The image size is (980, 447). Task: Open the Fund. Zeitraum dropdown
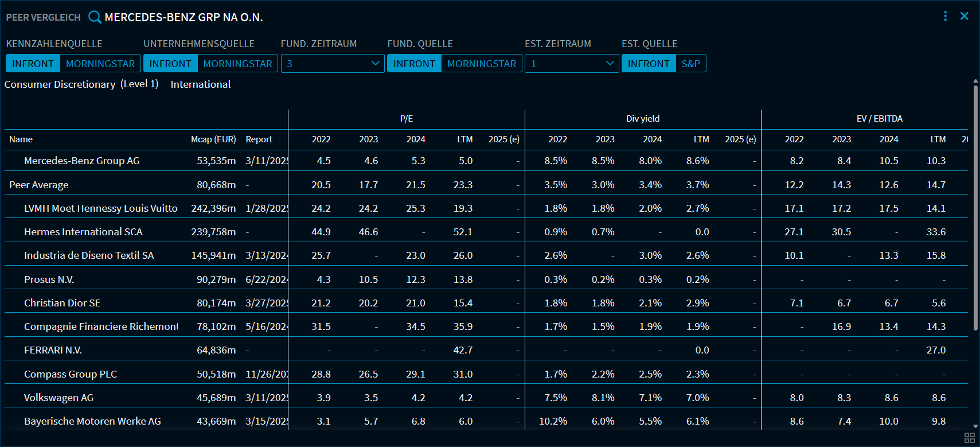(x=333, y=64)
